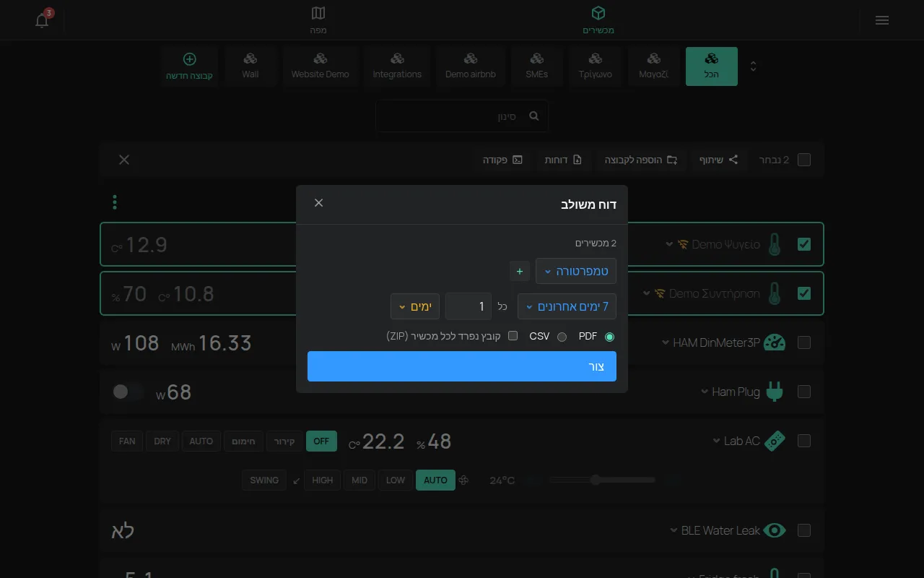924x578 pixels.
Task: Open the 7 ימים אחרונים period dropdown
Action: click(567, 306)
